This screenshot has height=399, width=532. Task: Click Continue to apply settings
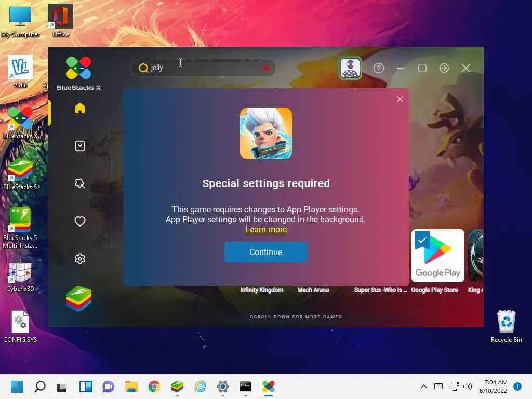tap(266, 252)
